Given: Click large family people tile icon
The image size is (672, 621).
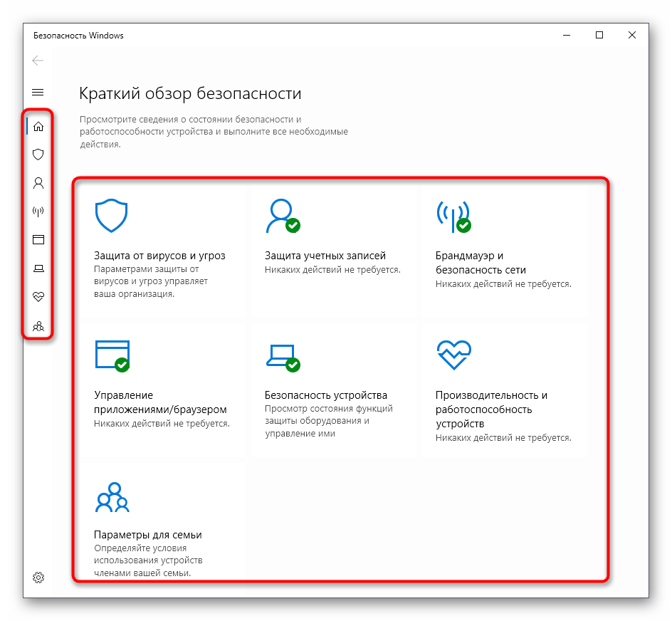Looking at the screenshot, I should (112, 498).
